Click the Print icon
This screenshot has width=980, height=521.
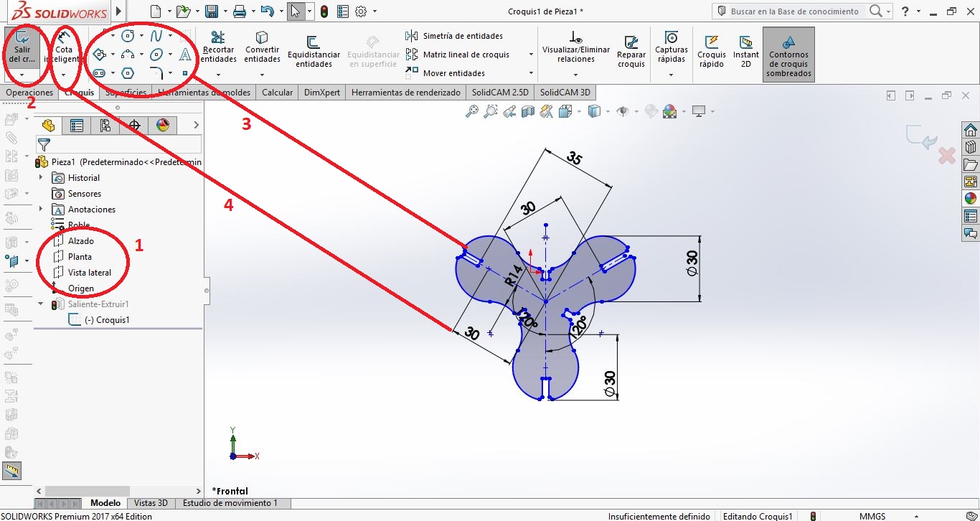[240, 11]
